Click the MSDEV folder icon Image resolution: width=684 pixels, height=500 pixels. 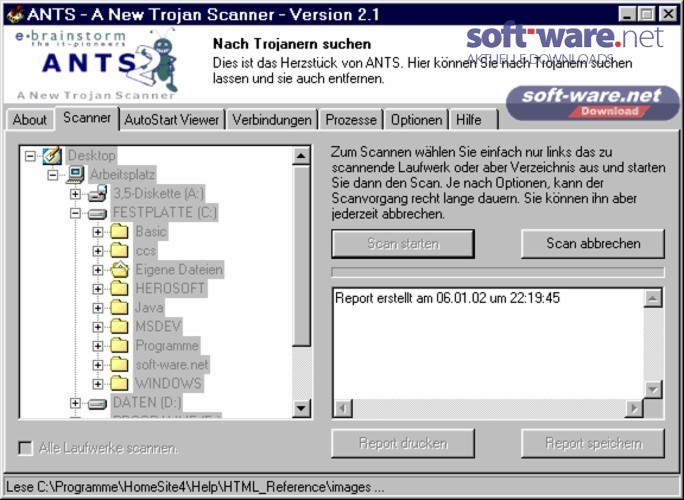click(x=119, y=326)
